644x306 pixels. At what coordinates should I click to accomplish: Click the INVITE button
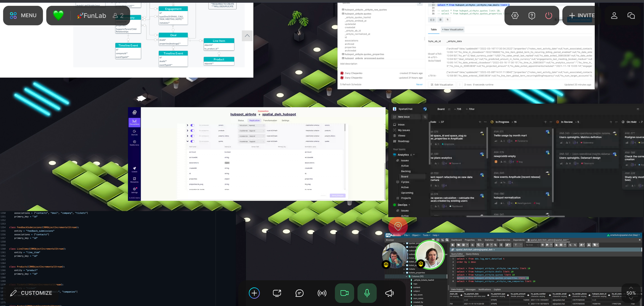(582, 15)
